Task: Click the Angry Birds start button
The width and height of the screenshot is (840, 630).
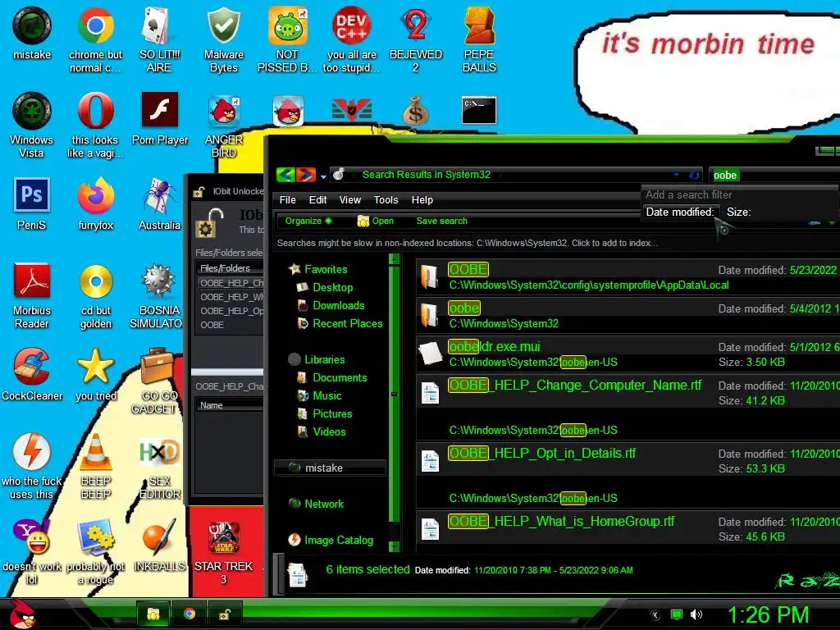Action: [x=21, y=614]
